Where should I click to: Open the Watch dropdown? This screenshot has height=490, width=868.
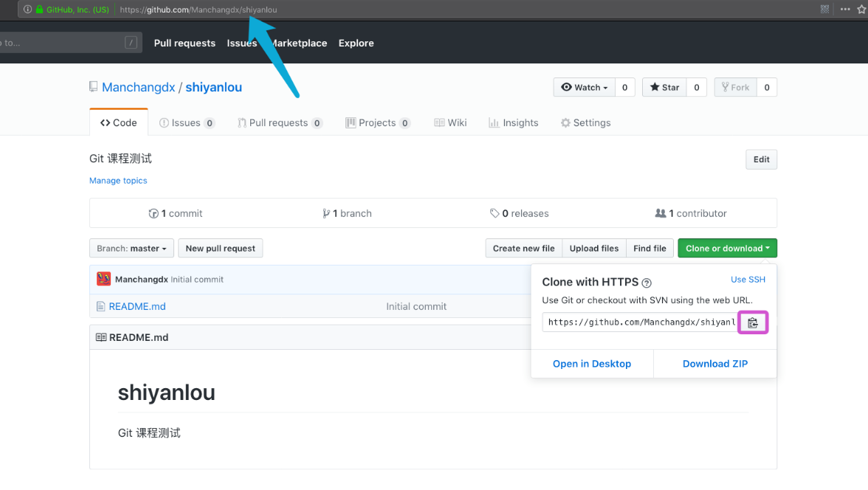coord(584,88)
